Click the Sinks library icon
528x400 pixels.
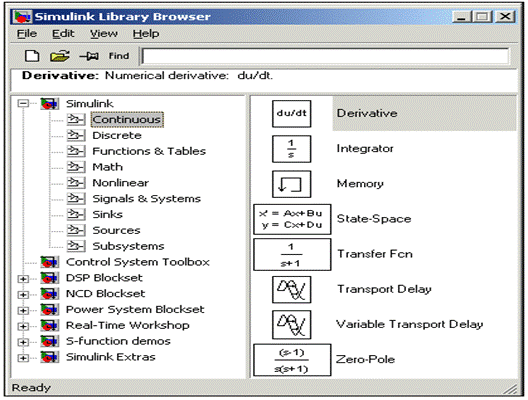pos(76,214)
